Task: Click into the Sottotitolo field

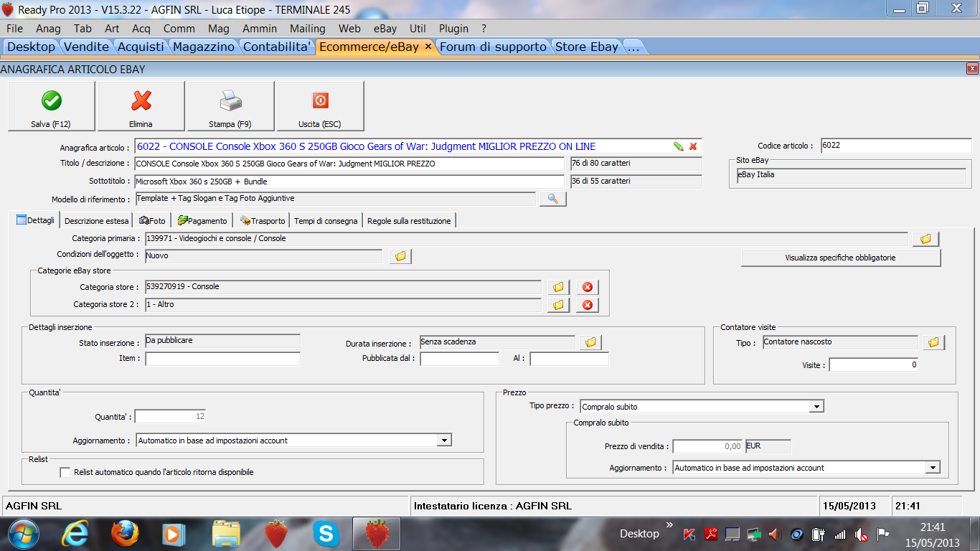Action: pyautogui.click(x=349, y=182)
